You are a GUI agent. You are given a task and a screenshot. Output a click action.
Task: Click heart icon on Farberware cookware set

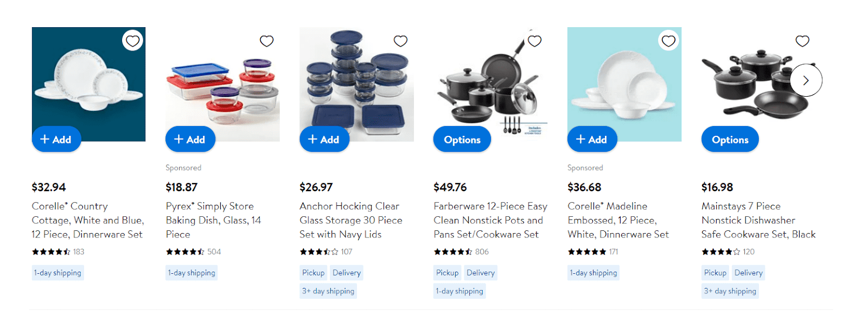[534, 41]
